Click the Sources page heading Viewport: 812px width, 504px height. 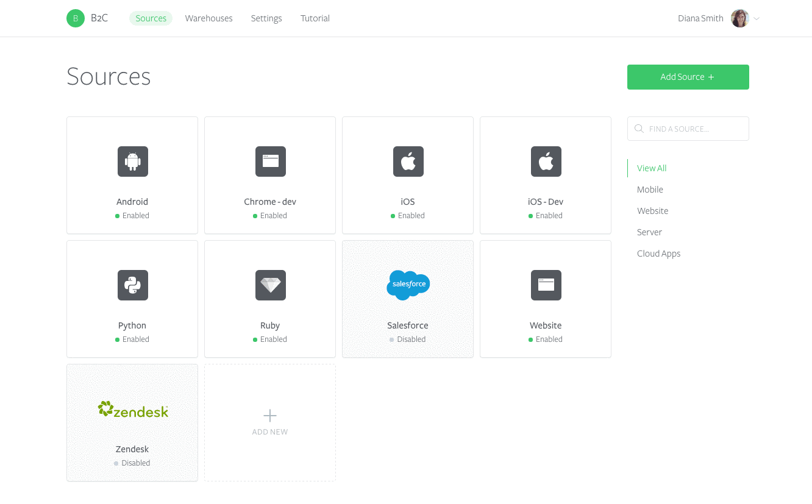pyautogui.click(x=109, y=77)
